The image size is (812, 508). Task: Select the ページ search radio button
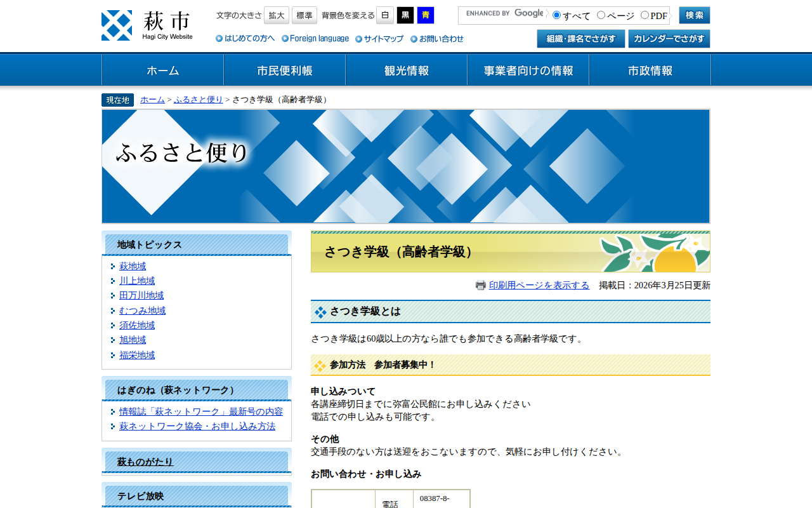tap(601, 15)
